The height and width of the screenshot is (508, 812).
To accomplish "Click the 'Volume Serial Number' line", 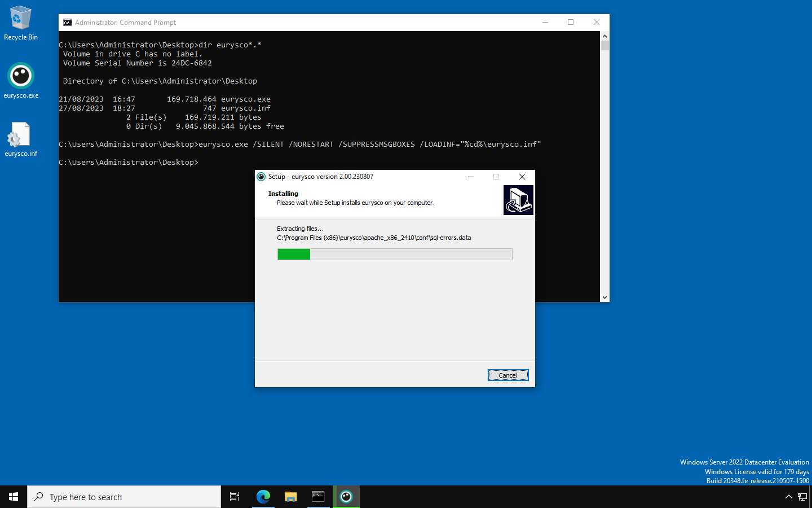I will tap(138, 63).
